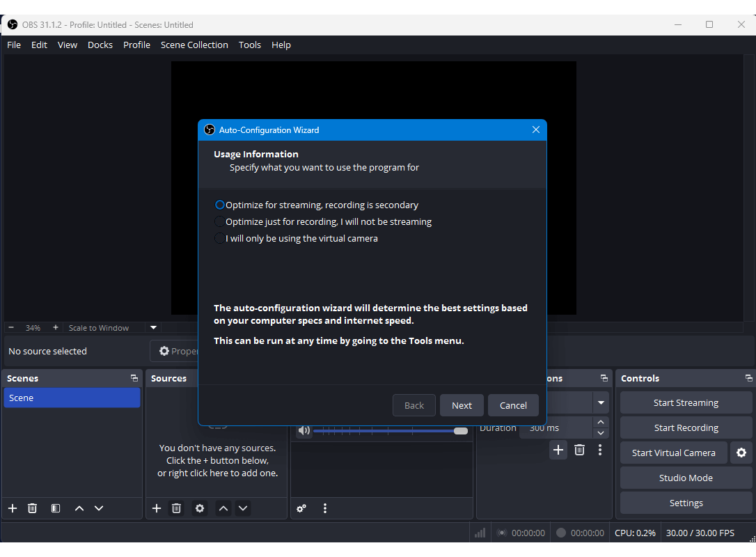This screenshot has height=557, width=756.
Task: Click Next in the Auto-Configuration Wizard
Action: [x=462, y=406]
